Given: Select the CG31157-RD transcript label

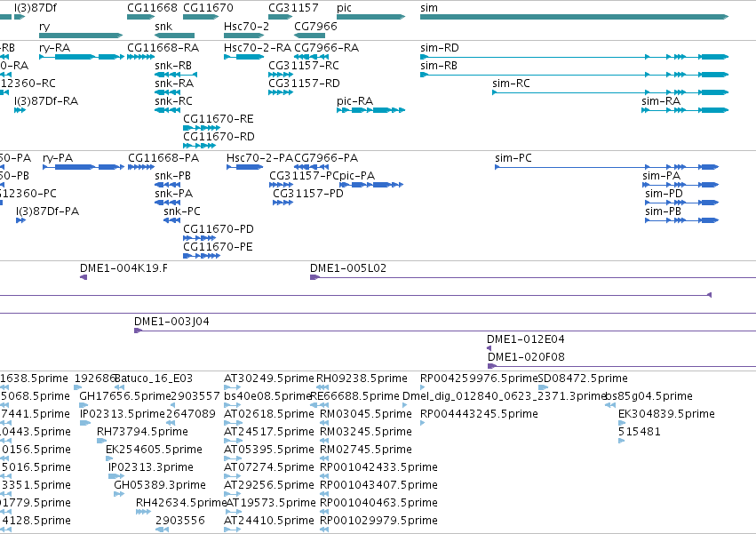Looking at the screenshot, I should point(304,84).
